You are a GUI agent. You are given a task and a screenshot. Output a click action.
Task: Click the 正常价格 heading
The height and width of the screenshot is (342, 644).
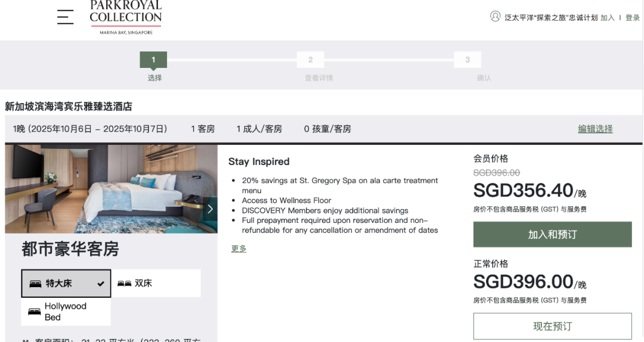(x=491, y=263)
